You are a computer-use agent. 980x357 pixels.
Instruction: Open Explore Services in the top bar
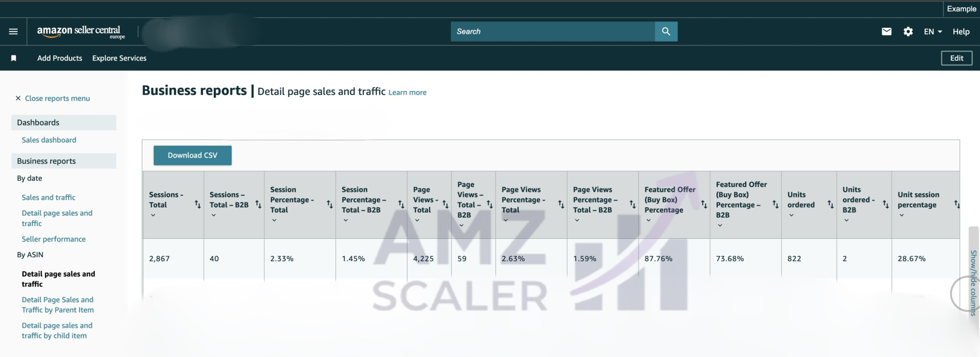tap(119, 58)
